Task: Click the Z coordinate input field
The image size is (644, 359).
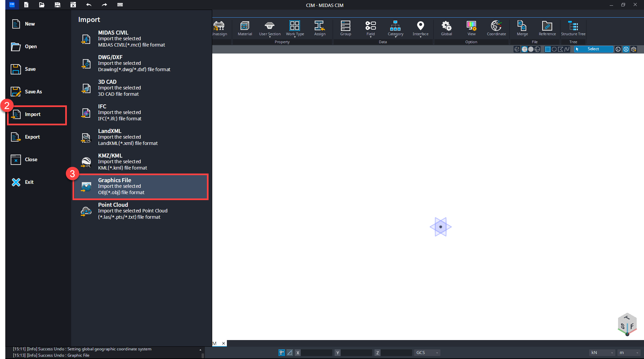Action: click(396, 353)
